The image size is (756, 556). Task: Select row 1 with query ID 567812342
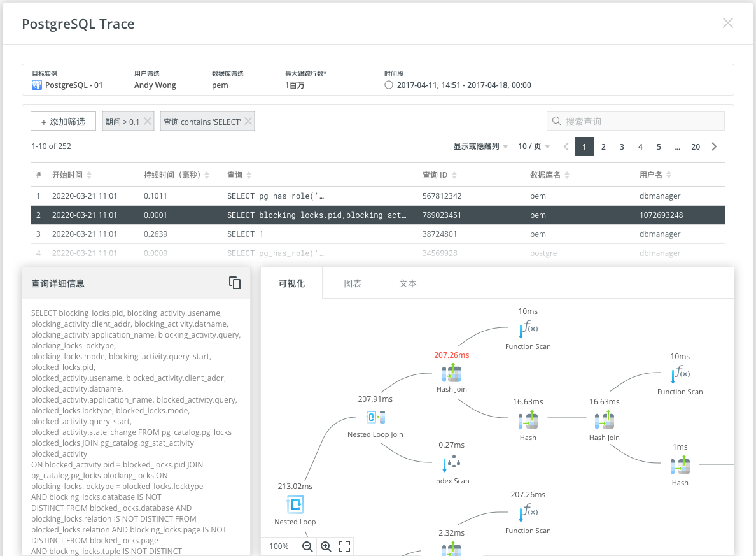tap(378, 196)
